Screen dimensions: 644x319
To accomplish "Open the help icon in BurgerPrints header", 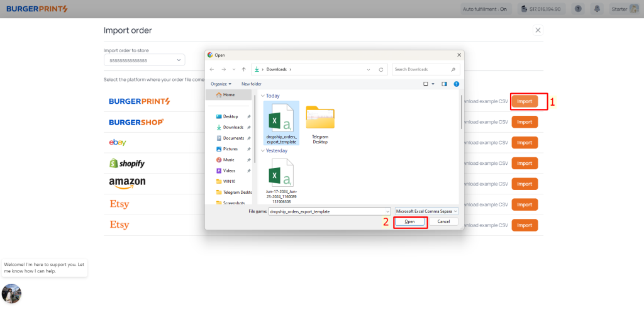I will pyautogui.click(x=579, y=9).
